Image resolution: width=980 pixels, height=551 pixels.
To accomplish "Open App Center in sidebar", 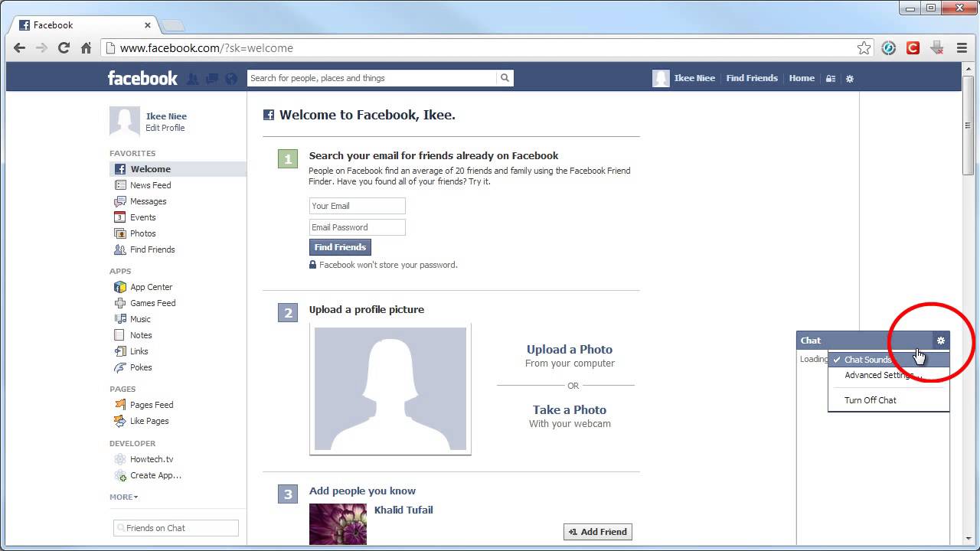I will (151, 287).
